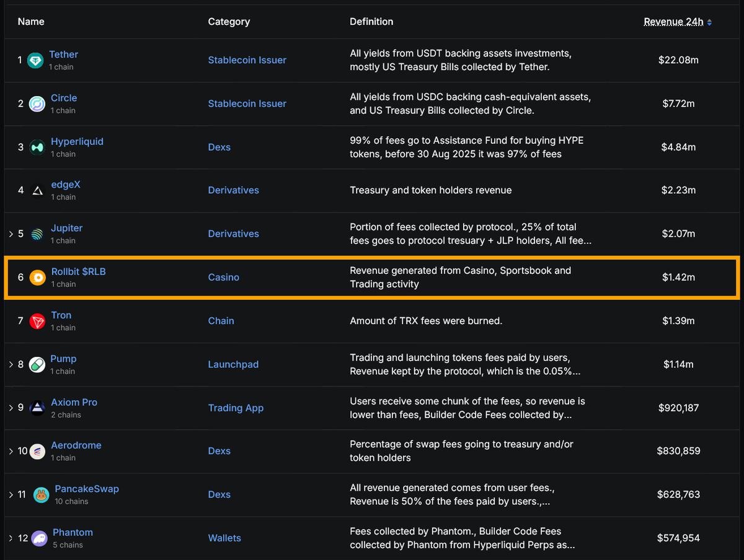This screenshot has width=744, height=560.
Task: Open the Aerodrome protocol link
Action: [x=76, y=445]
